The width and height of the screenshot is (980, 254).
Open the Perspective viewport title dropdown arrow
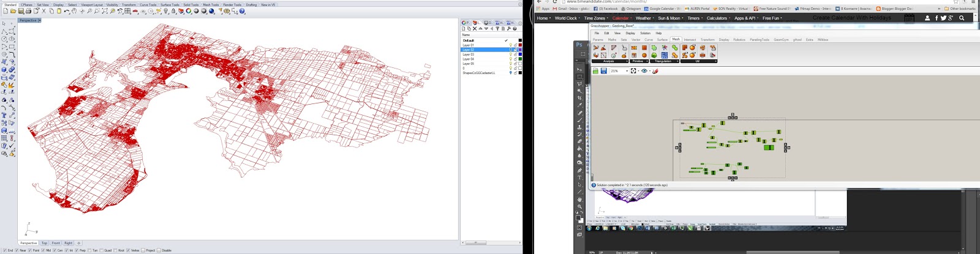(x=40, y=20)
